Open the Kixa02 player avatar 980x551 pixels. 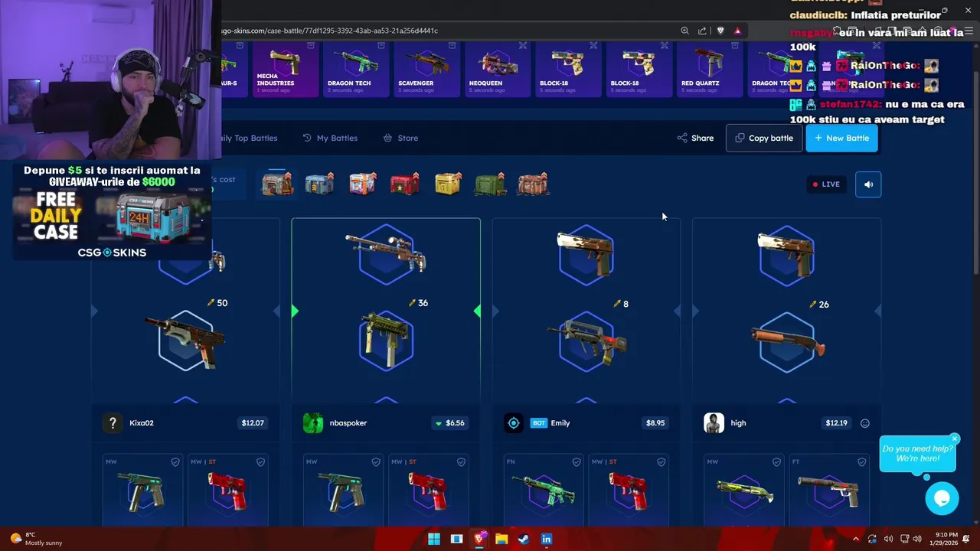113,423
